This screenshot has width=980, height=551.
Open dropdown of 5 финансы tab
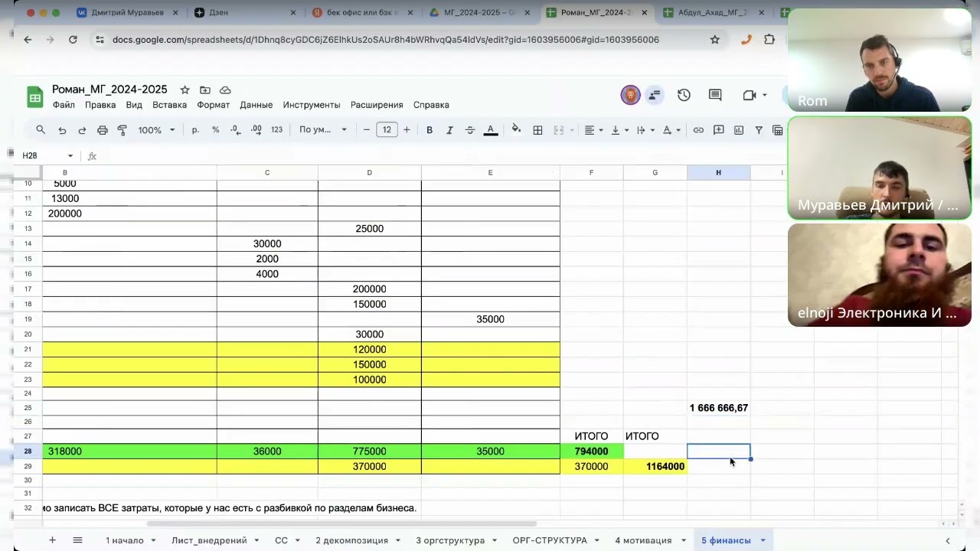pyautogui.click(x=763, y=540)
